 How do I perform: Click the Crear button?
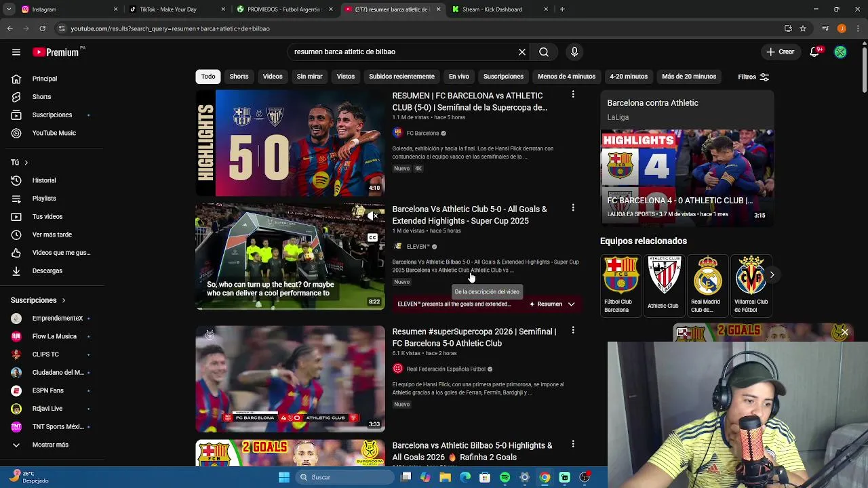780,52
